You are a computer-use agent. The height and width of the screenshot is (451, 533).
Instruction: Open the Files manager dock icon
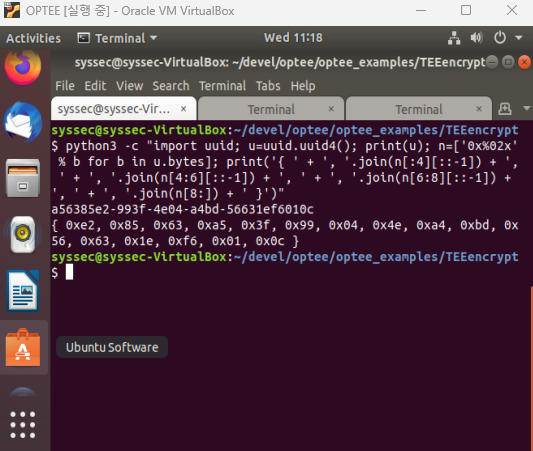[23, 178]
